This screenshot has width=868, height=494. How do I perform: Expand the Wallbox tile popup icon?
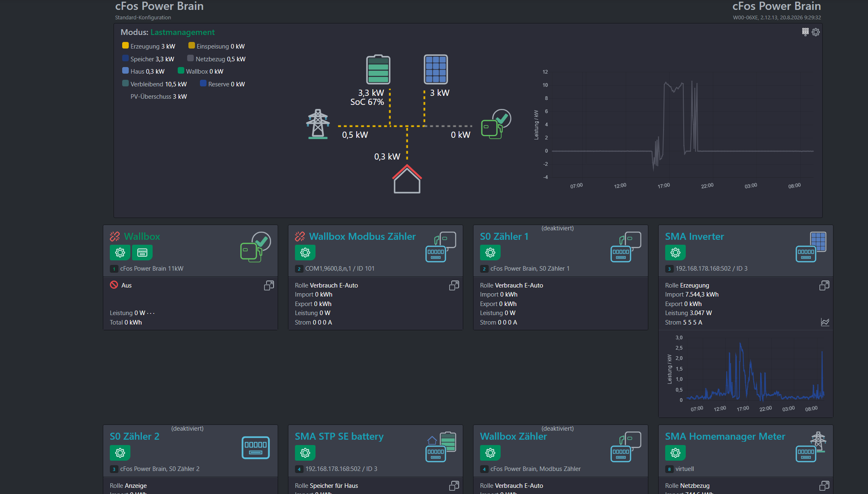269,285
